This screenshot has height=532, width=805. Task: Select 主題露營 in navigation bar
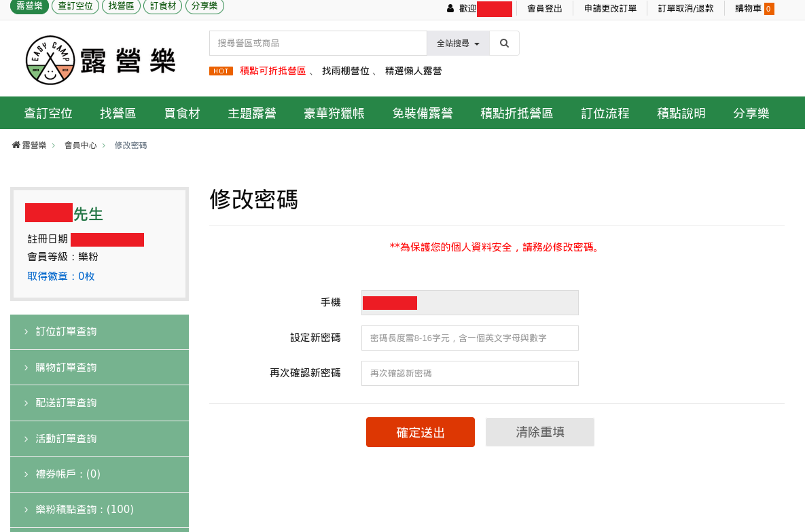[252, 113]
